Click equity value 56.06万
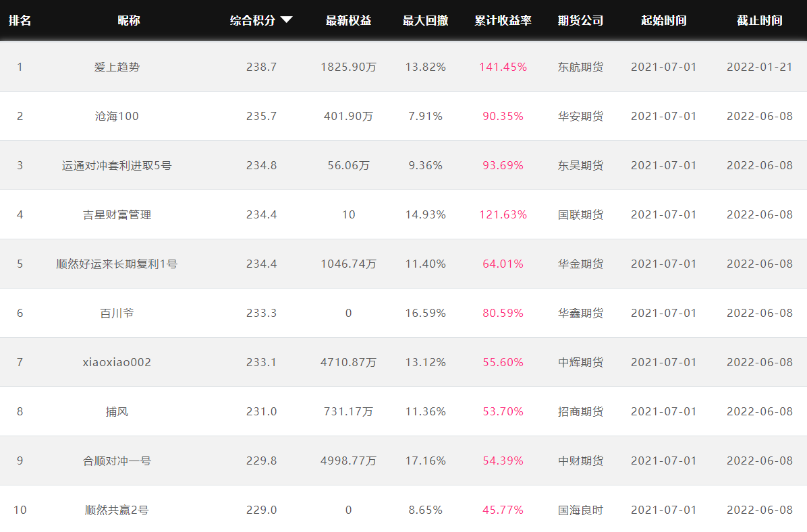The image size is (807, 532). (x=348, y=166)
